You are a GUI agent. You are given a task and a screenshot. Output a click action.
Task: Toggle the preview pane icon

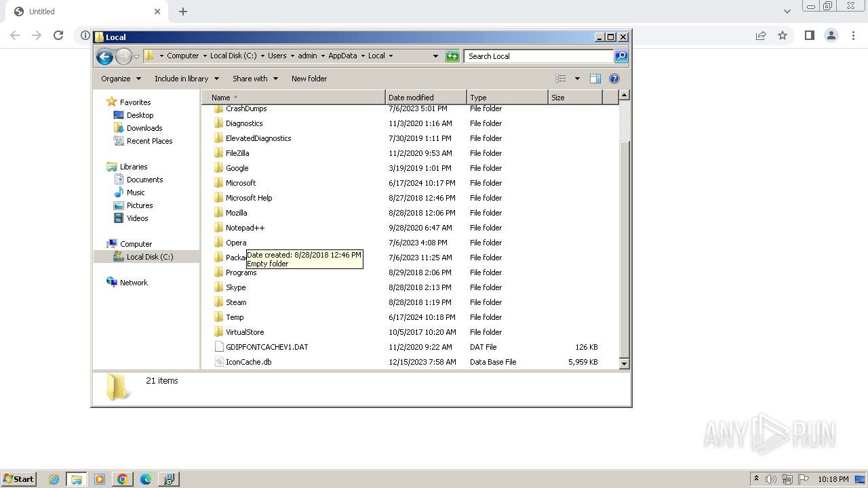[x=595, y=79]
